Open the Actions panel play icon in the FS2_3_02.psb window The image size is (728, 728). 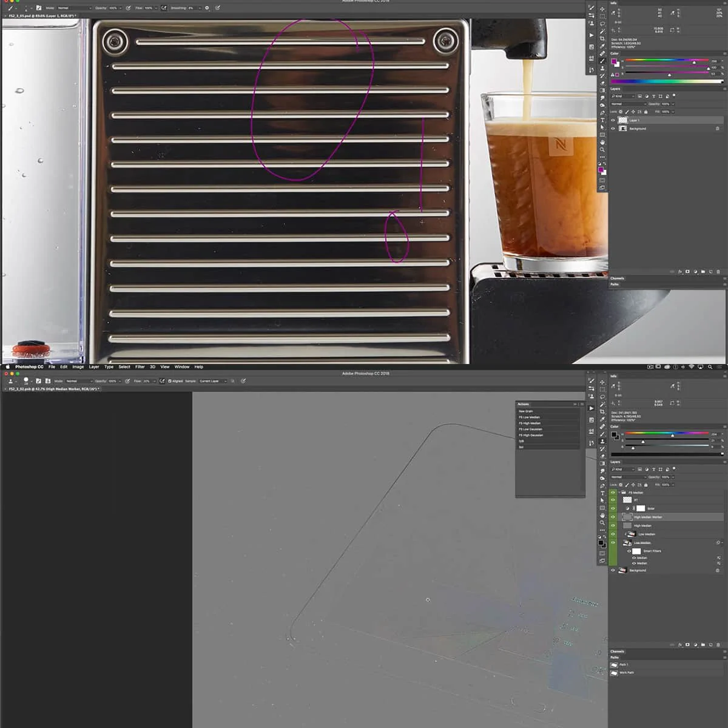[591, 408]
